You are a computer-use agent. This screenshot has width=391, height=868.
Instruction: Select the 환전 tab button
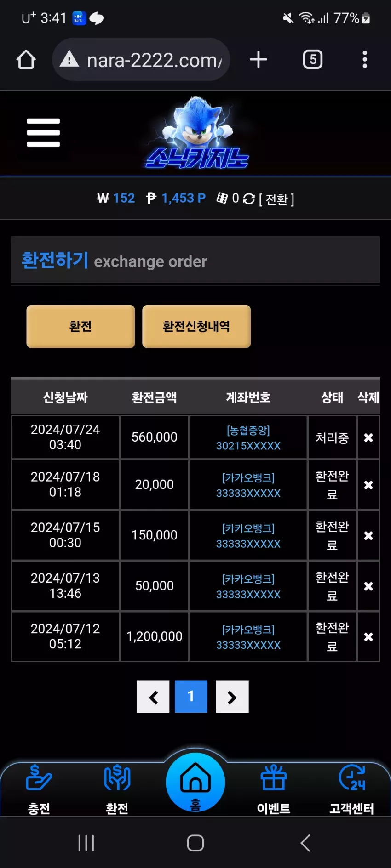click(x=80, y=326)
